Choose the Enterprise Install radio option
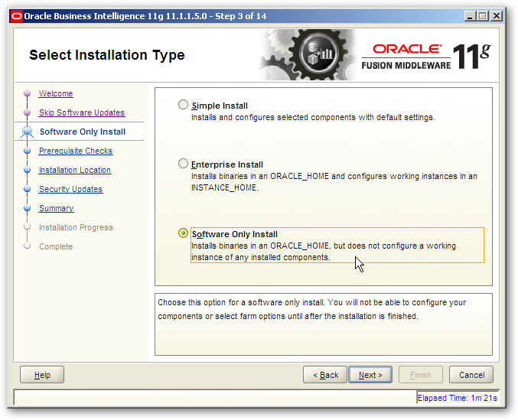The height and width of the screenshot is (420, 518). tap(183, 164)
